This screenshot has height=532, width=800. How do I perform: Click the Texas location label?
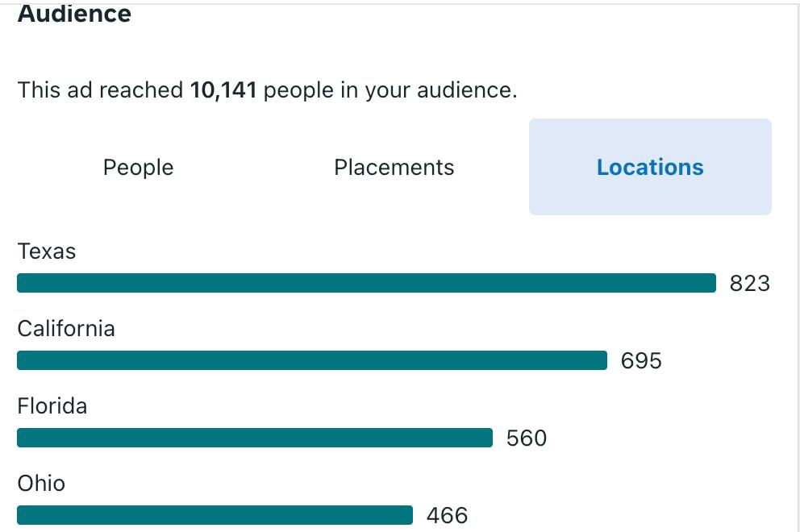[x=47, y=251]
